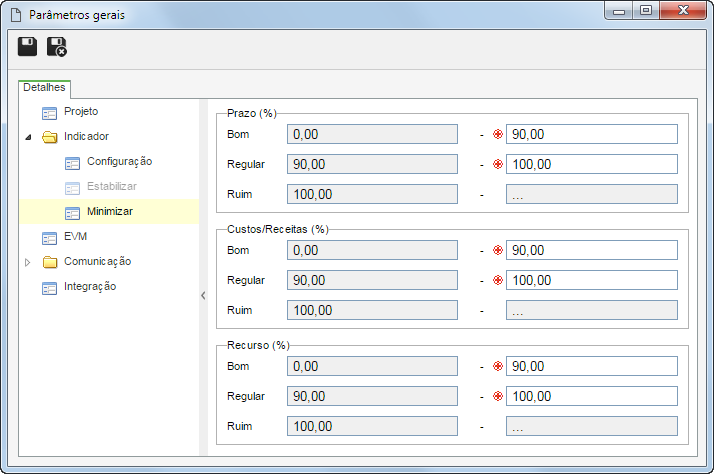Click the Estabilizar form icon
The width and height of the screenshot is (714, 474).
72,188
